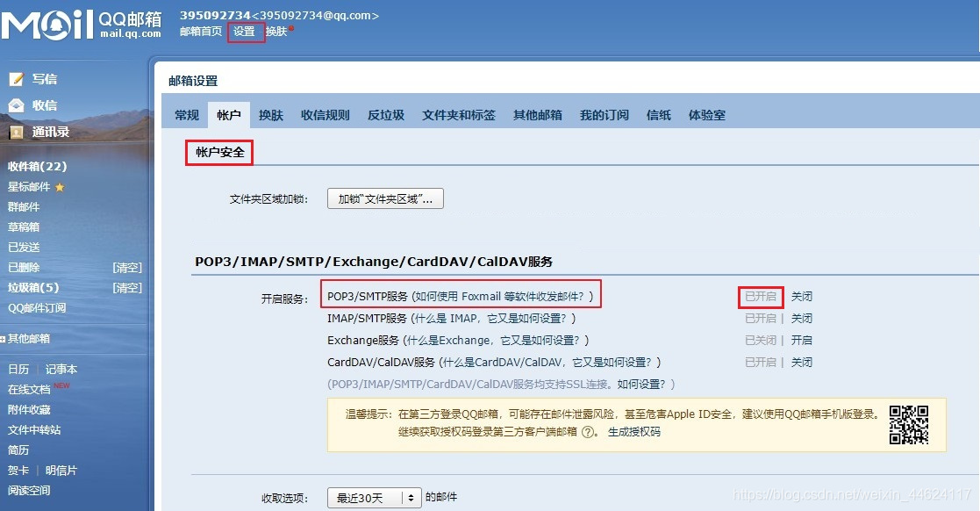The image size is (980, 511).
Task: Open 贺卡 in the sidebar
Action: tap(18, 471)
